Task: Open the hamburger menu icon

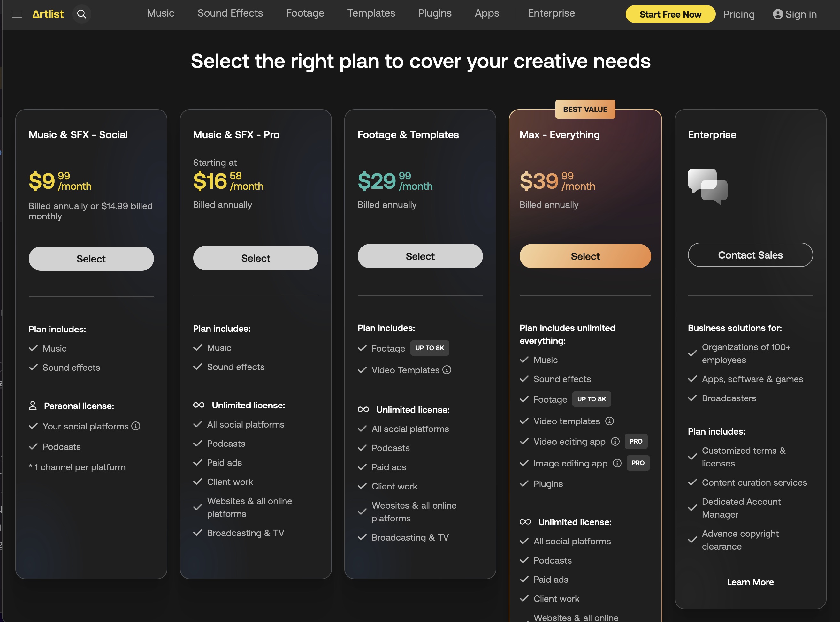Action: pyautogui.click(x=17, y=14)
